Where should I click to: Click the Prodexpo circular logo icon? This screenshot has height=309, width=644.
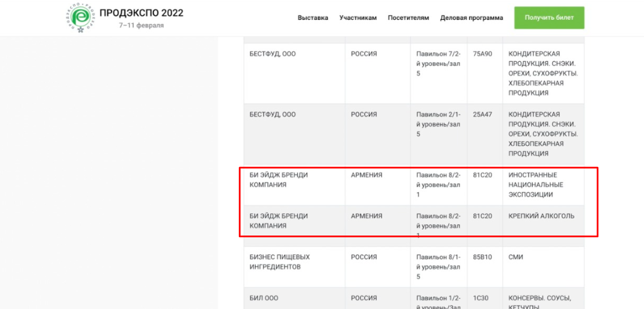[x=79, y=17]
